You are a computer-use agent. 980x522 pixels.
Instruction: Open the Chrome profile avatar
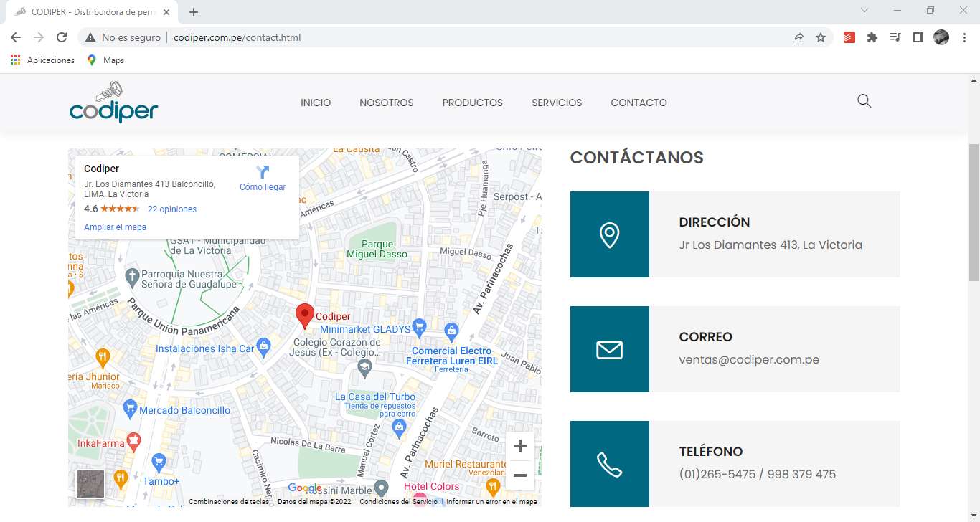click(x=941, y=37)
